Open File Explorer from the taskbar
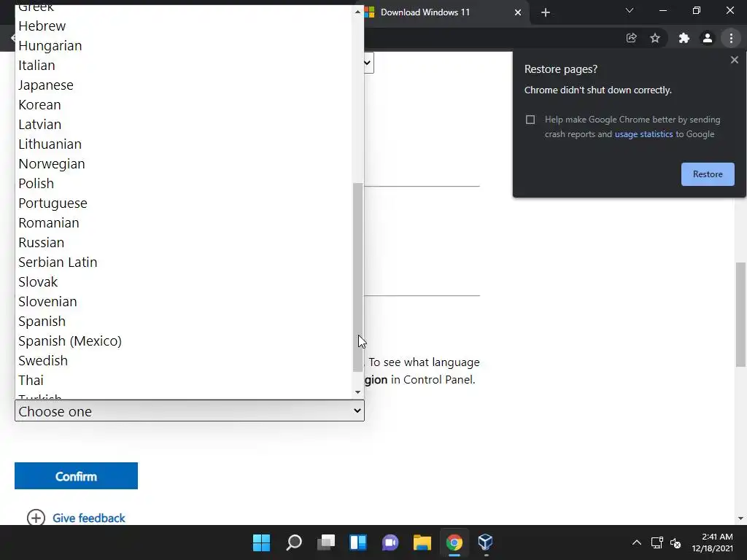 point(422,542)
